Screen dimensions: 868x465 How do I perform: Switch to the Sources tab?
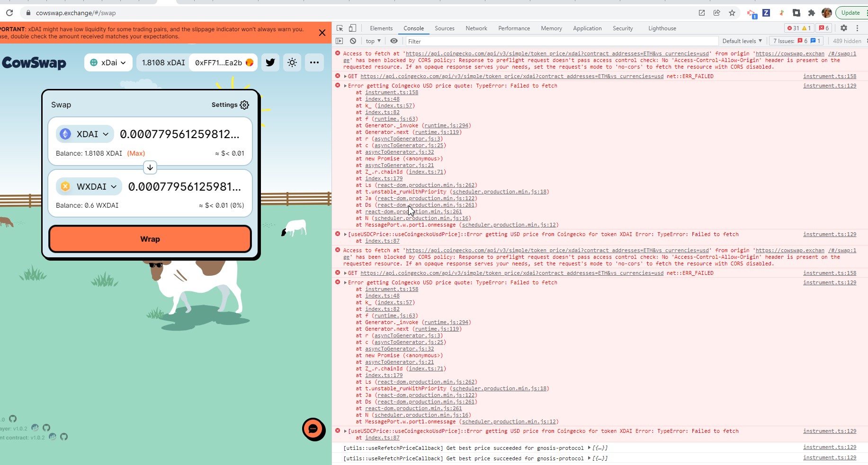[445, 28]
